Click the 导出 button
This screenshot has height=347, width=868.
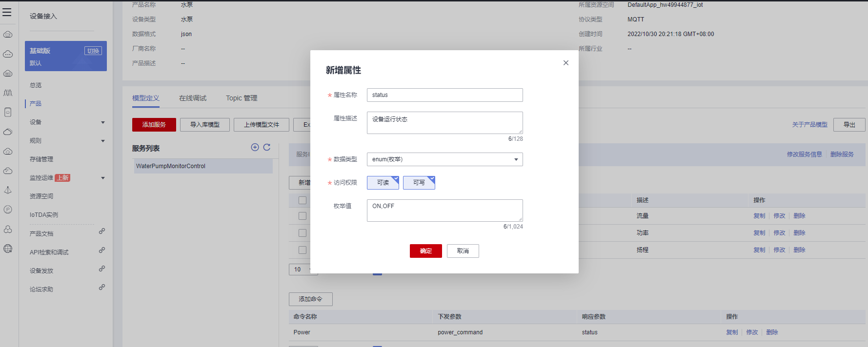(849, 125)
